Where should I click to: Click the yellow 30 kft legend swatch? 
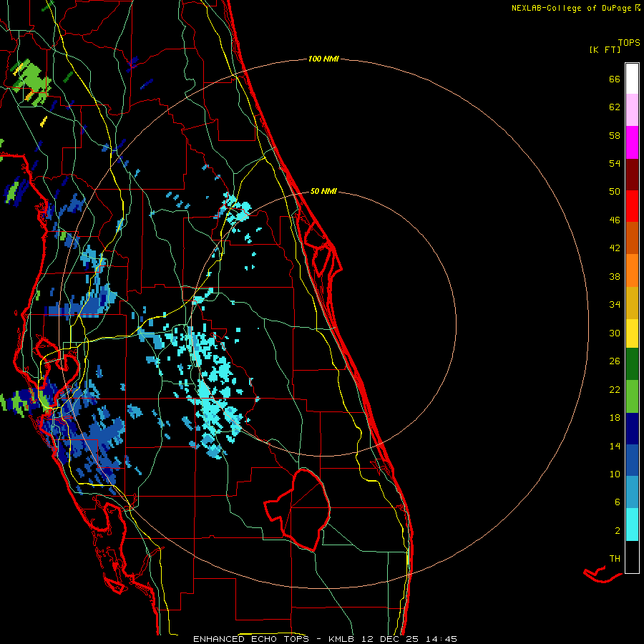pos(632,333)
